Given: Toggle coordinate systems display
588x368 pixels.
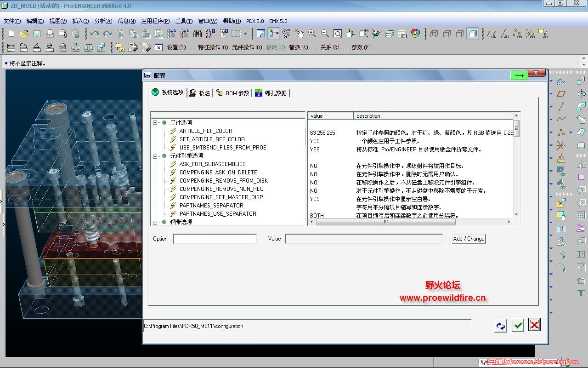Looking at the screenshot, I should click(530, 34).
